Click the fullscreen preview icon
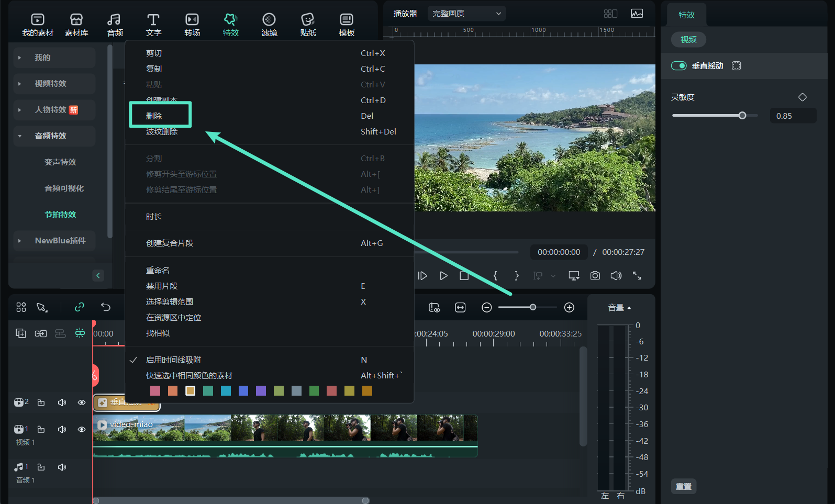The image size is (835, 504). [637, 276]
